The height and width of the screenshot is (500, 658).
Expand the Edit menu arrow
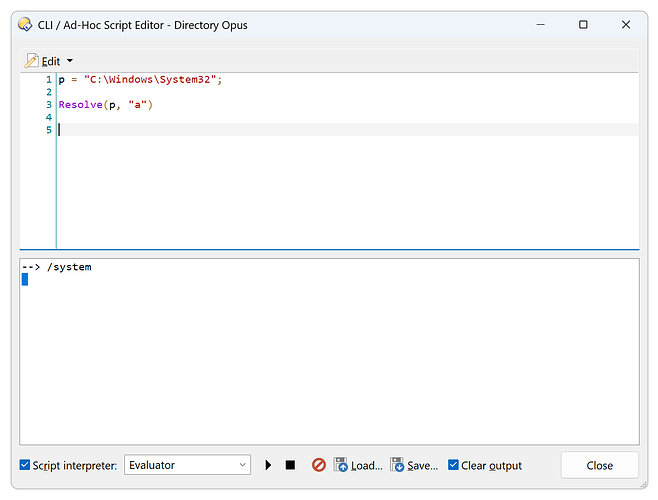pyautogui.click(x=70, y=61)
